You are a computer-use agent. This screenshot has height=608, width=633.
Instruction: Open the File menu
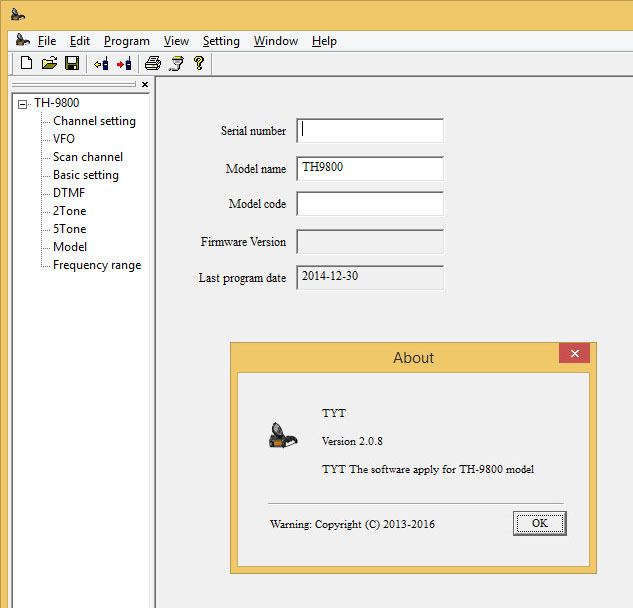(47, 41)
